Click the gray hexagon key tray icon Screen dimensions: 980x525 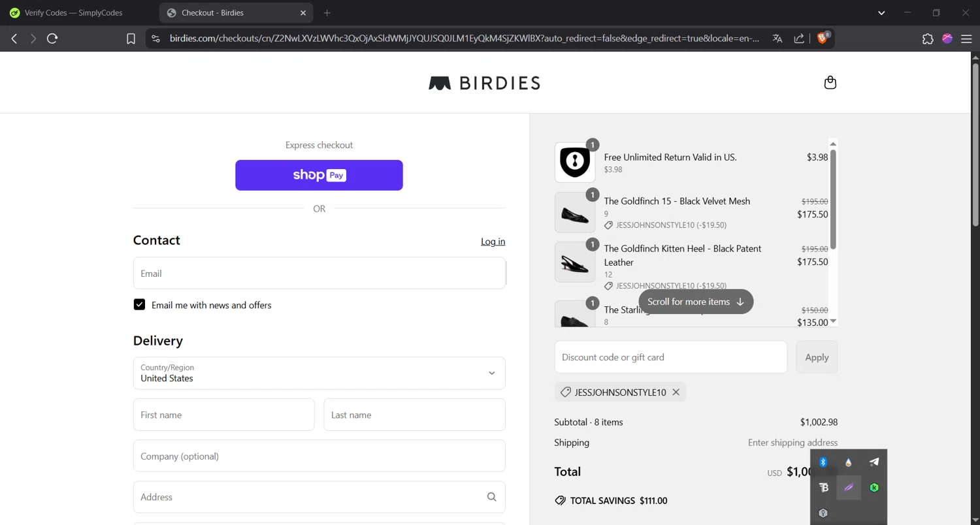[x=823, y=513]
